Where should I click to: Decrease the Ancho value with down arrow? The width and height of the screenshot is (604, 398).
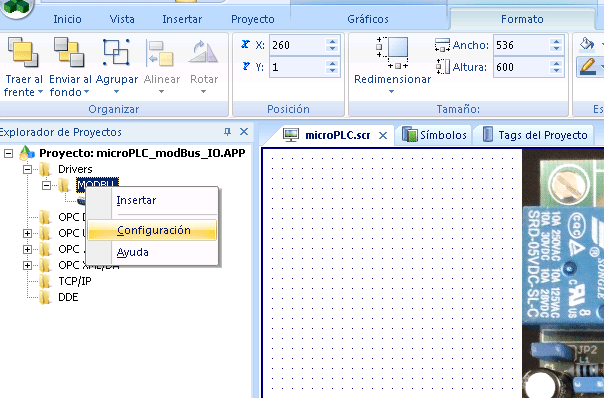555,49
